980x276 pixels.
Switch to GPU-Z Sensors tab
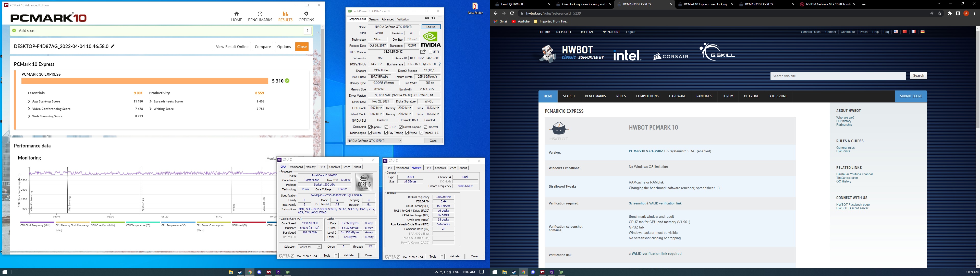click(x=374, y=19)
